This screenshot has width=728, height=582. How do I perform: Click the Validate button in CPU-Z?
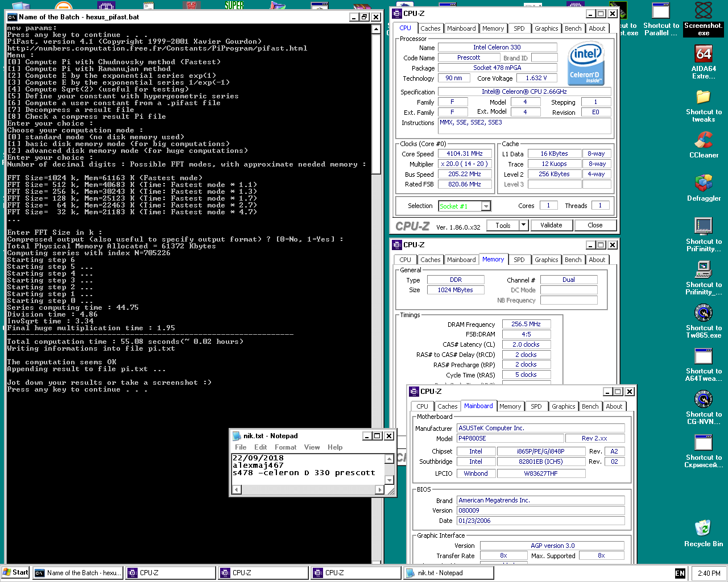[551, 225]
